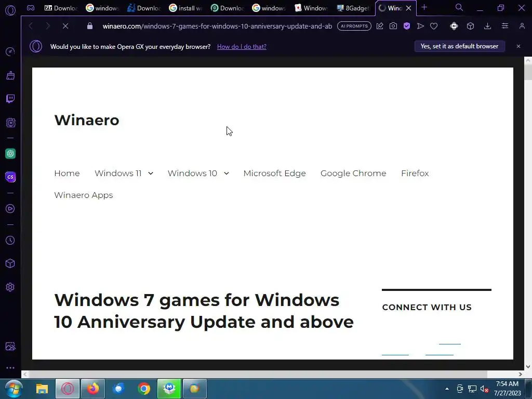Screen dimensions: 532x399
Task: Dismiss the default browser prompt bar
Action: pyautogui.click(x=518, y=46)
